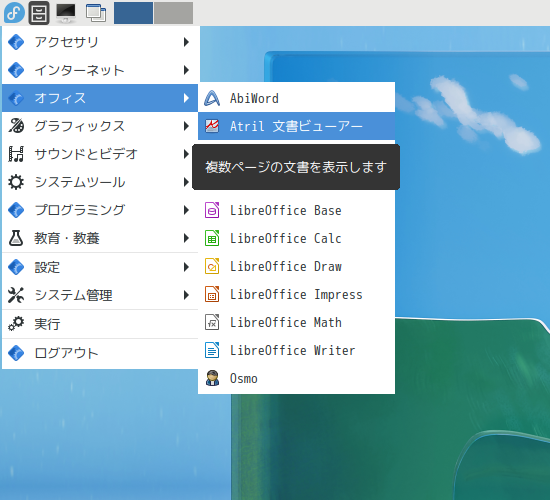Expand the インターネット submenu arrow

point(186,70)
